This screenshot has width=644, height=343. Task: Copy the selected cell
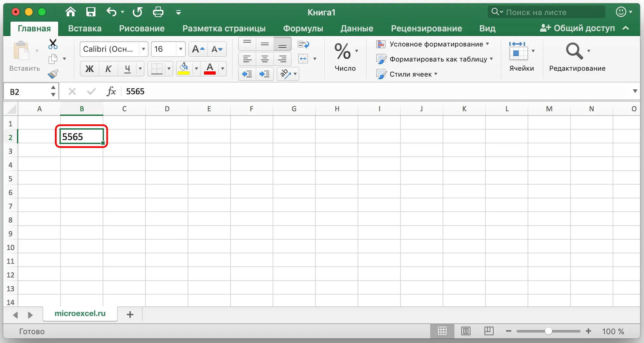coord(53,59)
